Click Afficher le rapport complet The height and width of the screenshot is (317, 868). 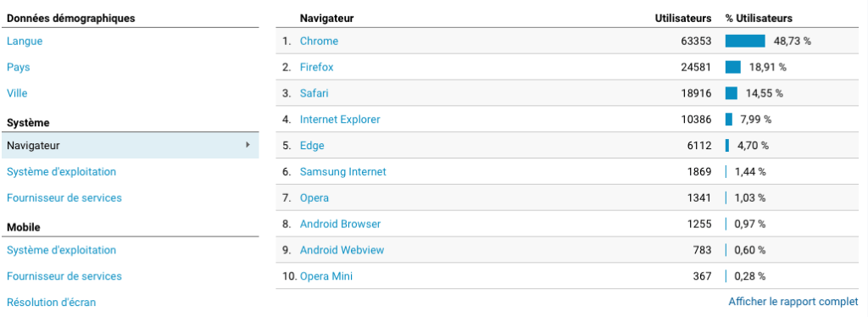(793, 302)
